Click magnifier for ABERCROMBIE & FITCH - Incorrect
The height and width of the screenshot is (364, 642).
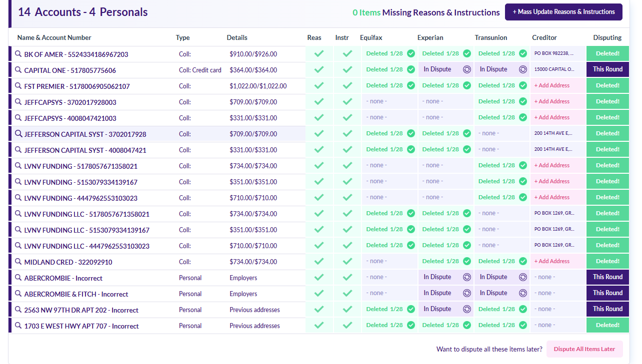pos(18,294)
